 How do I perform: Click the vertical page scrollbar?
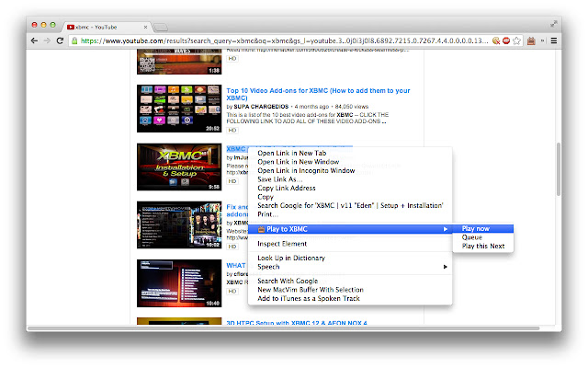pyautogui.click(x=559, y=169)
